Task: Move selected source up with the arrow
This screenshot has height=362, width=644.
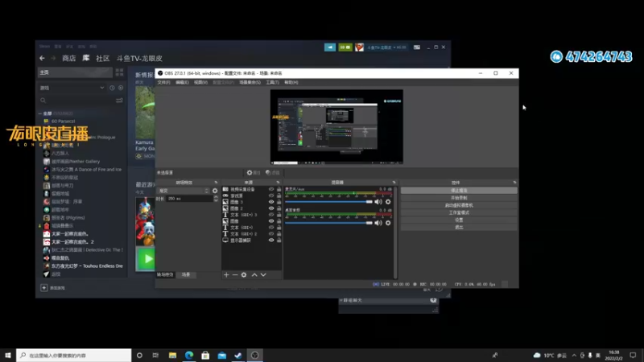Action: (x=254, y=274)
